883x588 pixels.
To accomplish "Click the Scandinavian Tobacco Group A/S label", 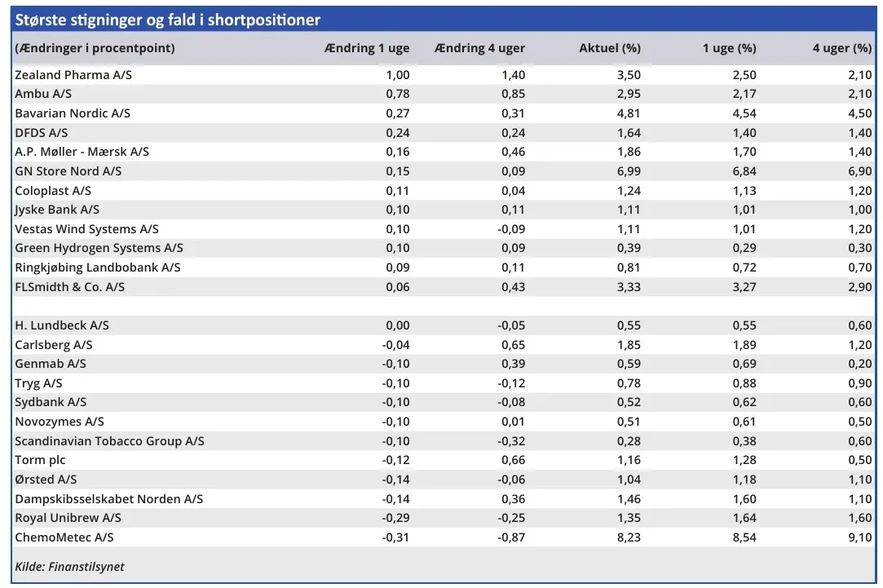I will click(x=109, y=441).
